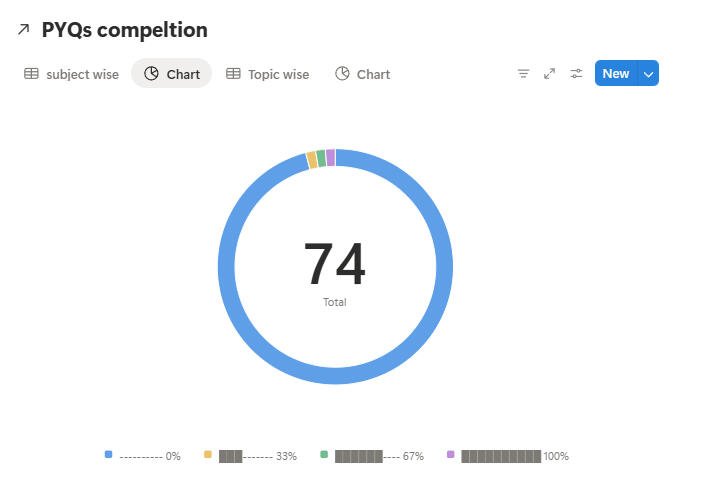The width and height of the screenshot is (715, 481).
Task: Toggle the blue 0% legend swatch
Action: (108, 455)
